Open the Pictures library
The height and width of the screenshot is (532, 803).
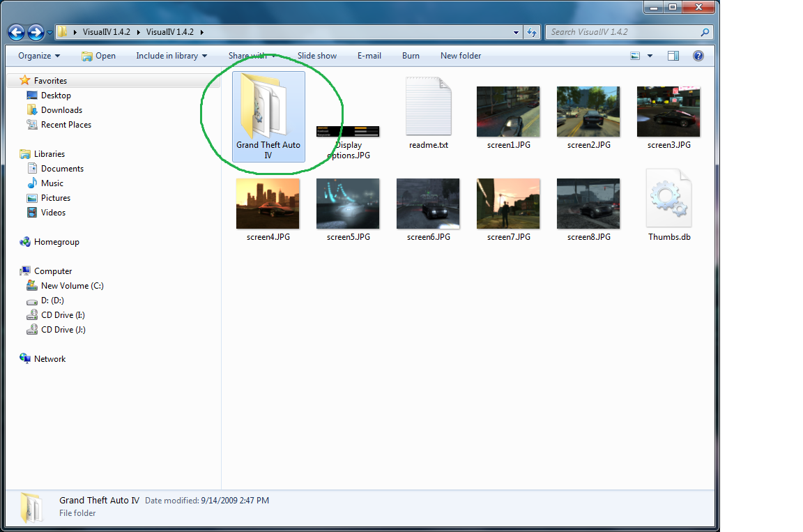pos(55,198)
